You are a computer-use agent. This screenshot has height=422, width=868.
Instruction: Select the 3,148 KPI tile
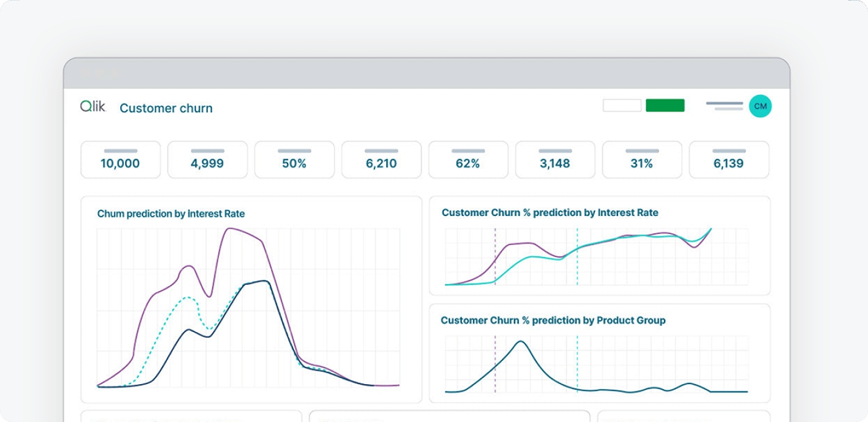555,159
